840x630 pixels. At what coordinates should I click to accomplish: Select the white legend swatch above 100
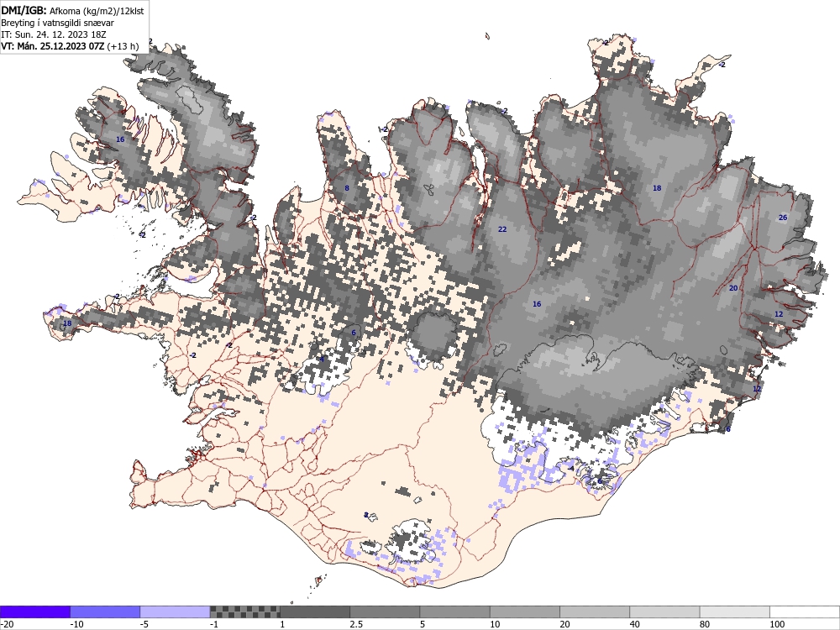[805, 612]
